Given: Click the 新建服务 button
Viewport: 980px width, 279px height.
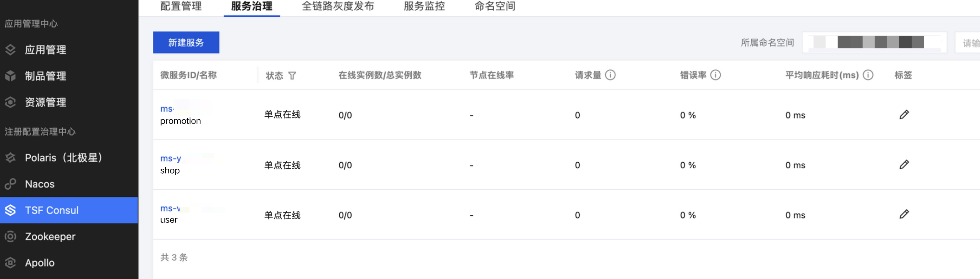Looking at the screenshot, I should coord(186,42).
